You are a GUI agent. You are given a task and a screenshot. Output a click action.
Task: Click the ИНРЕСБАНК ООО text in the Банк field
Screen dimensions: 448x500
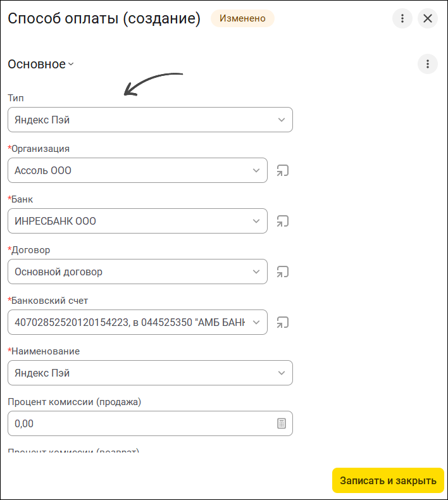tap(55, 221)
